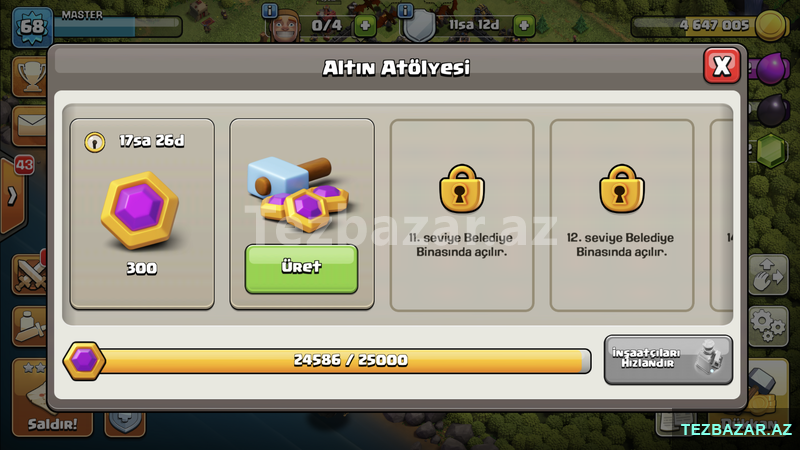Screen dimensions: 800x450
Task: Select the 300 gem ore card
Action: pos(142,214)
